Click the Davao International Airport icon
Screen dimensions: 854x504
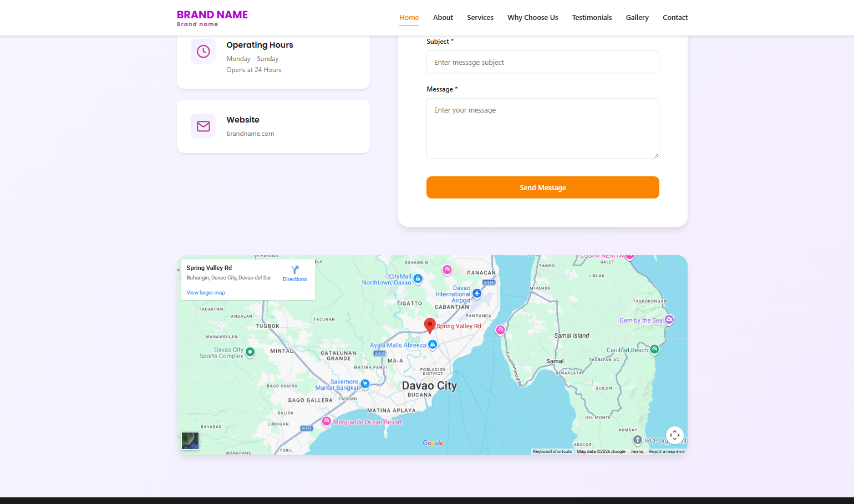click(x=477, y=293)
